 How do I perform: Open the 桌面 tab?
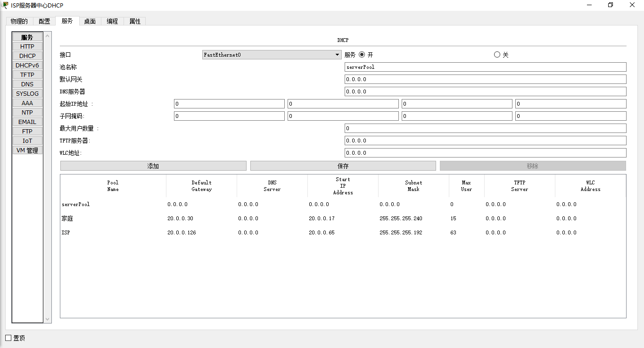(90, 21)
